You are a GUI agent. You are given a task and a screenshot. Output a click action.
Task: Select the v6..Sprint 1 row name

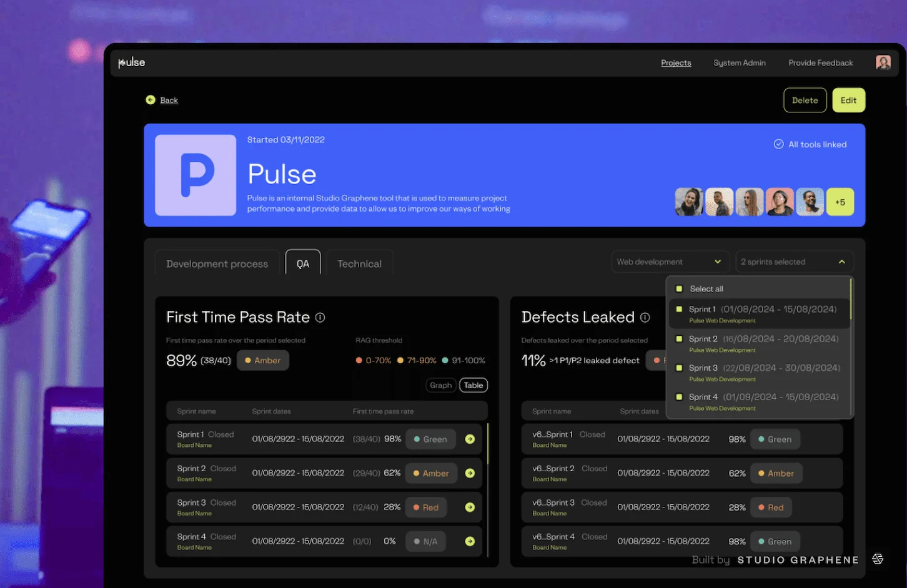click(552, 434)
